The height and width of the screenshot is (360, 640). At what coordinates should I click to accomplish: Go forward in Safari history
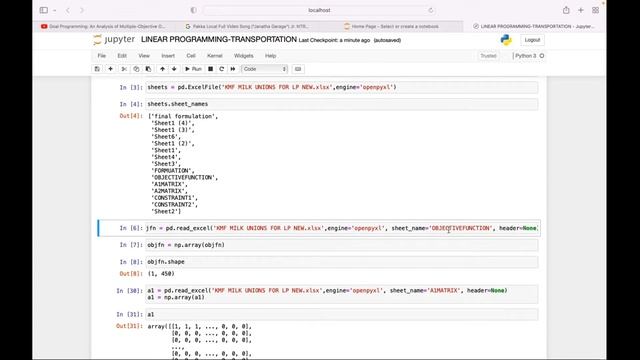[x=82, y=10]
